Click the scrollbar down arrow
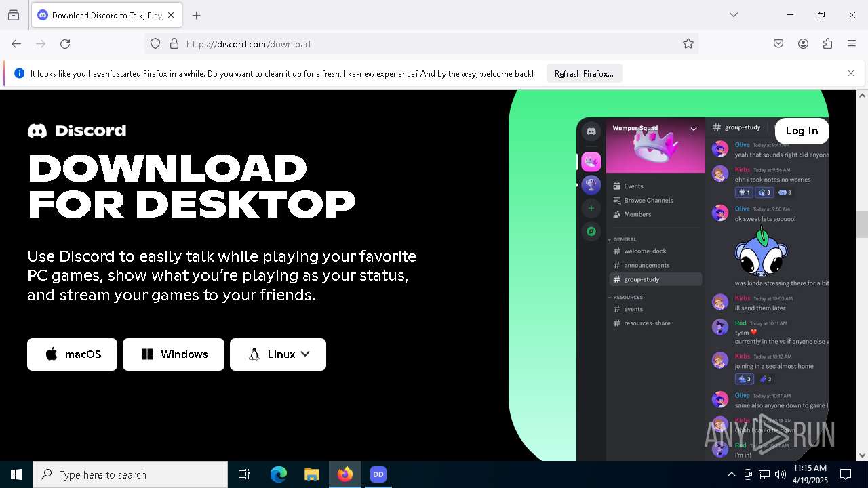Viewport: 868px width, 488px height. [862, 455]
